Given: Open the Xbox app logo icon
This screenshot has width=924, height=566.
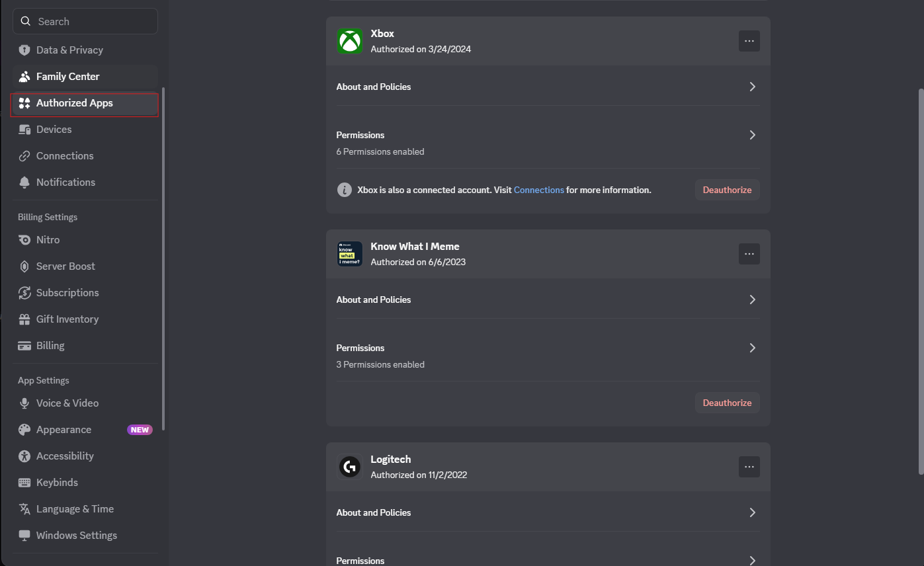Looking at the screenshot, I should click(x=349, y=41).
